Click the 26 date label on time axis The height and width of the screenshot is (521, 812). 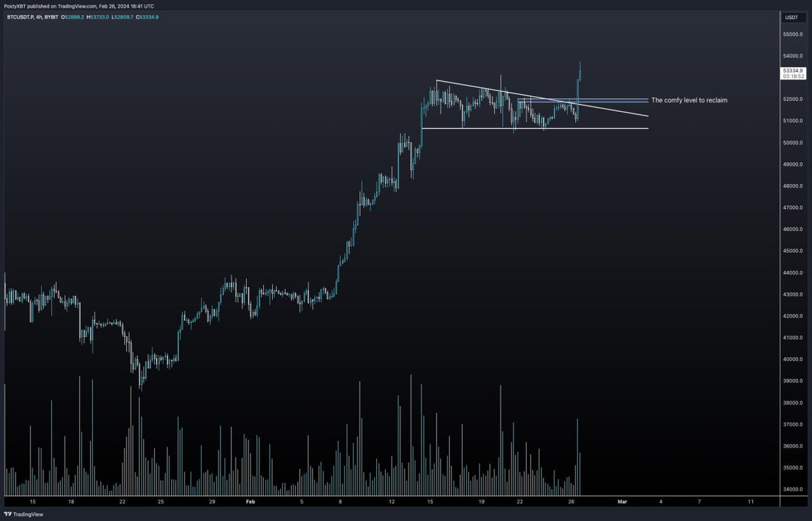tap(571, 501)
